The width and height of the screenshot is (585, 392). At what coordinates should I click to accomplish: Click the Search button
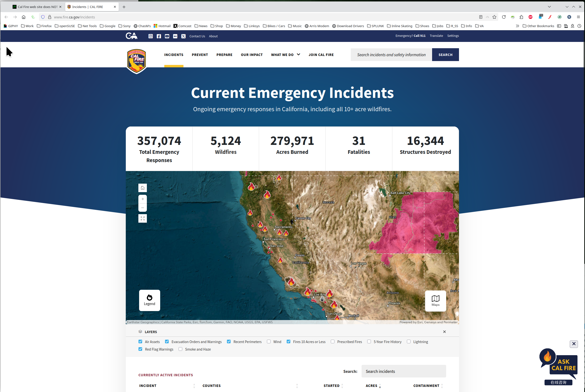[x=445, y=55]
